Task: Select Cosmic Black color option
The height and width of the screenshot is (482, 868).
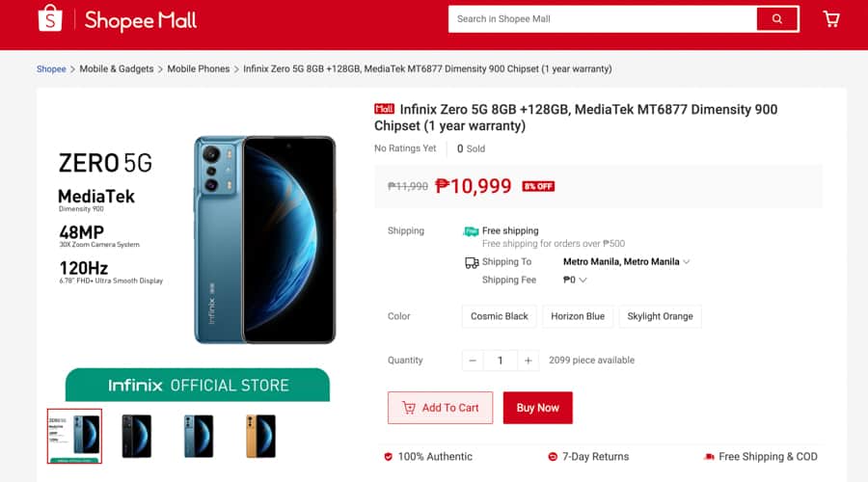Action: click(500, 316)
